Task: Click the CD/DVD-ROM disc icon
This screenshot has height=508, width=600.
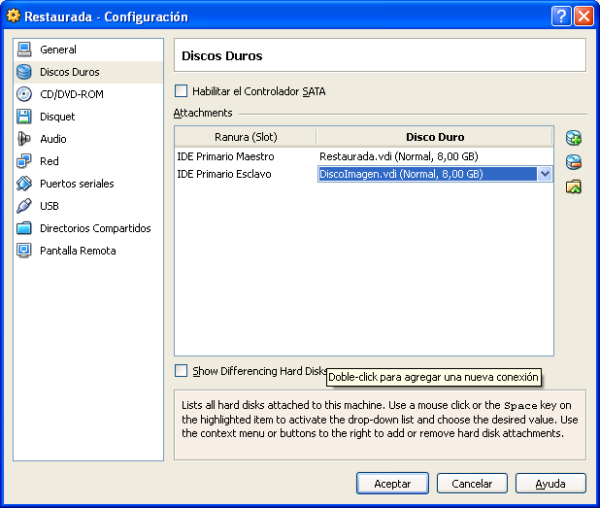Action: coord(24,94)
